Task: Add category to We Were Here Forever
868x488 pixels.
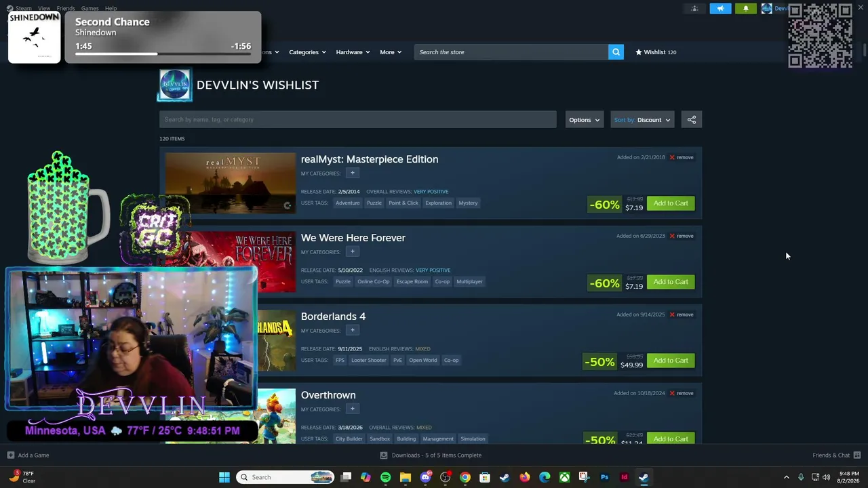Action: [x=352, y=251]
